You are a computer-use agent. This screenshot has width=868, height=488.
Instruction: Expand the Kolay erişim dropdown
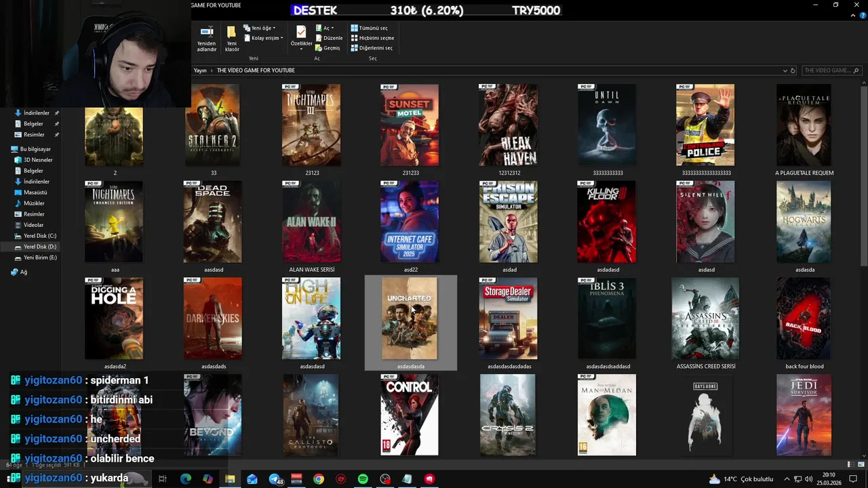pos(263,38)
